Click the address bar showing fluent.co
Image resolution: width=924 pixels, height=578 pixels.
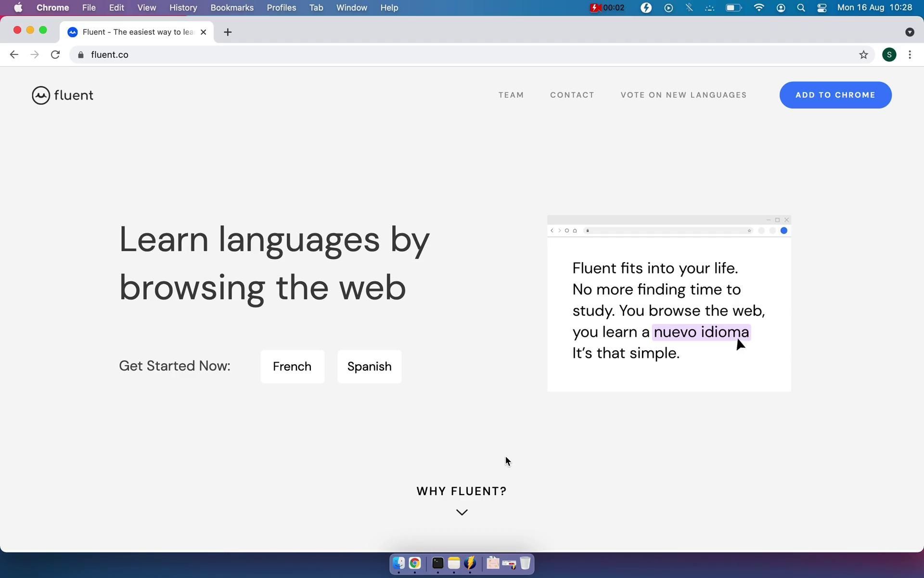[x=433, y=55]
